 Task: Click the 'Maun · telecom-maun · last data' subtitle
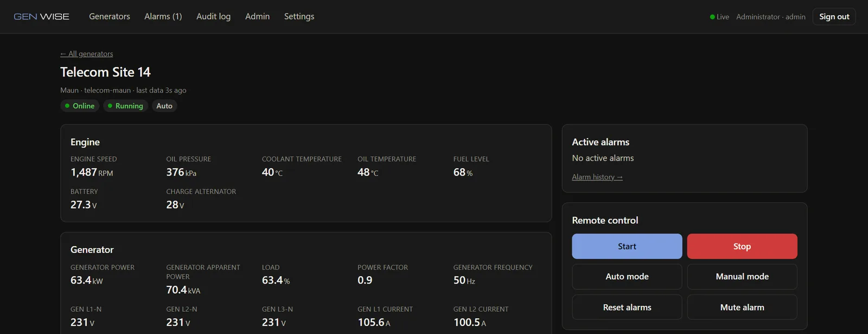pyautogui.click(x=123, y=91)
